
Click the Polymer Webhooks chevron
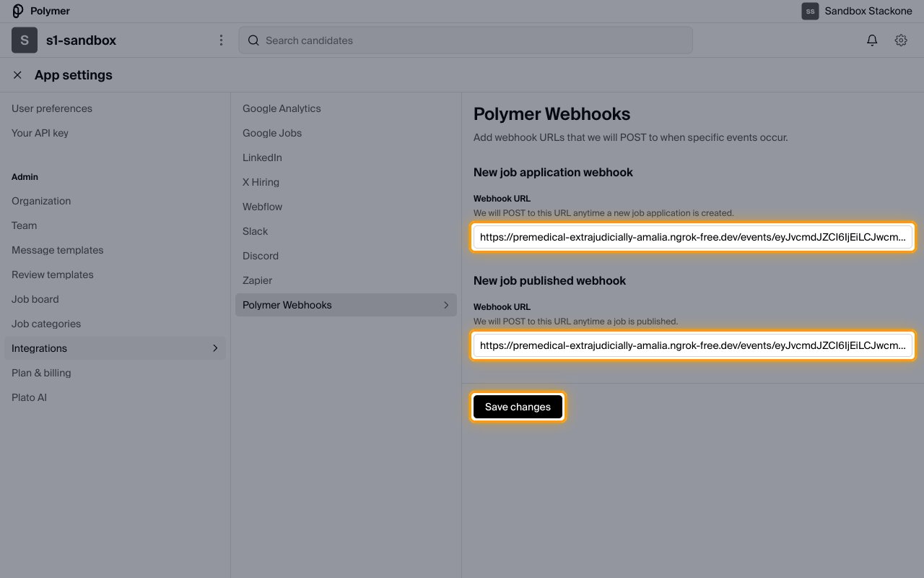pyautogui.click(x=445, y=305)
